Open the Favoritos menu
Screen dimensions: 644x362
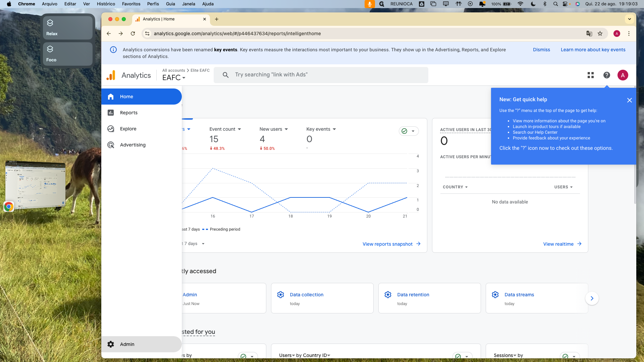[x=131, y=4]
